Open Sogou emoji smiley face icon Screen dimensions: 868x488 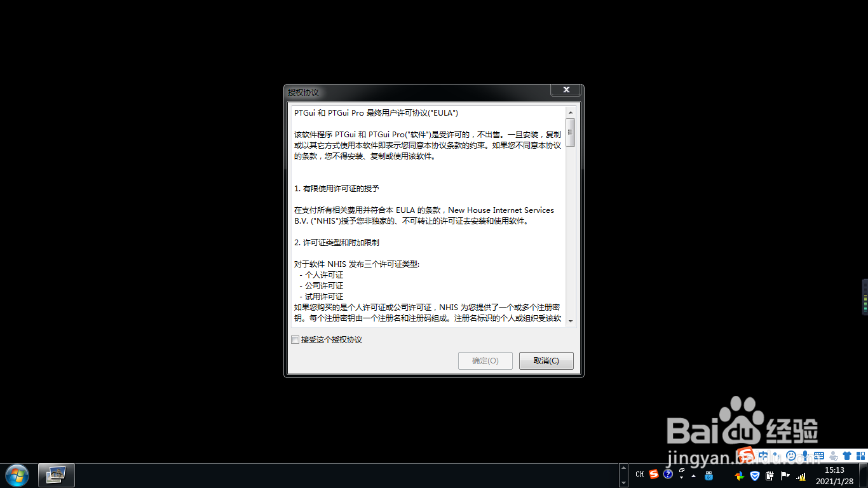click(791, 455)
